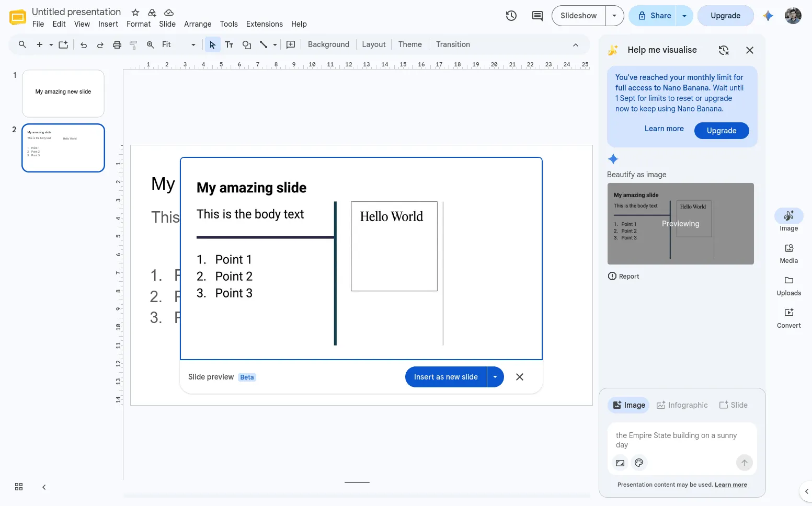Screen dimensions: 812x506
Task: Click the move-to-folder icon beside title
Action: click(x=152, y=13)
